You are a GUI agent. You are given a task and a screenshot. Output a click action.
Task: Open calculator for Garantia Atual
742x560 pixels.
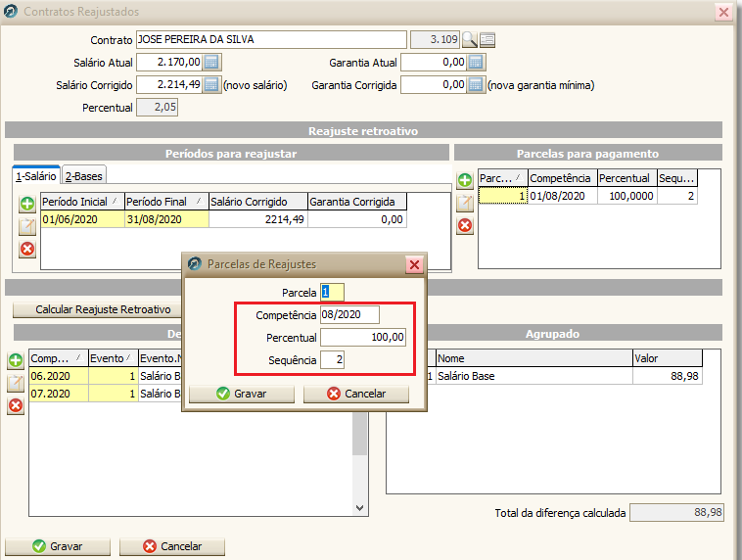click(476, 62)
